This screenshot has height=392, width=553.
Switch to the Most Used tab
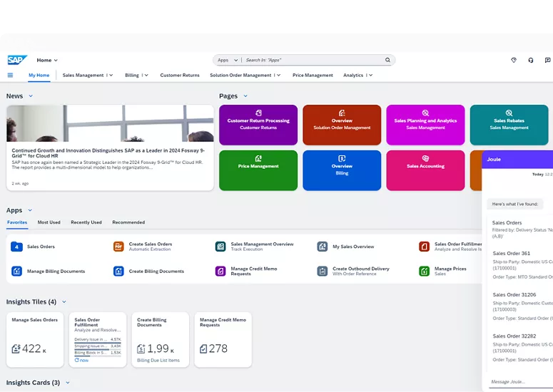49,222
